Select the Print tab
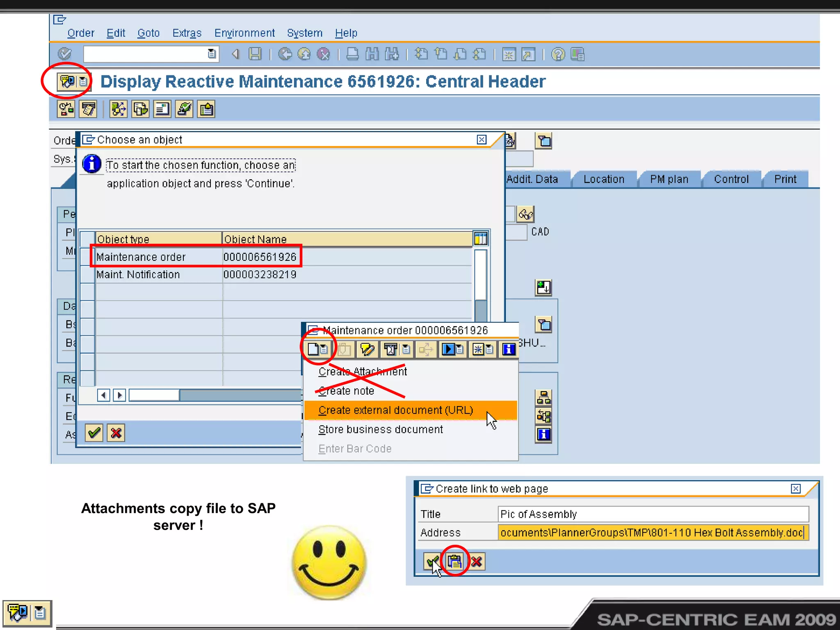 point(785,179)
